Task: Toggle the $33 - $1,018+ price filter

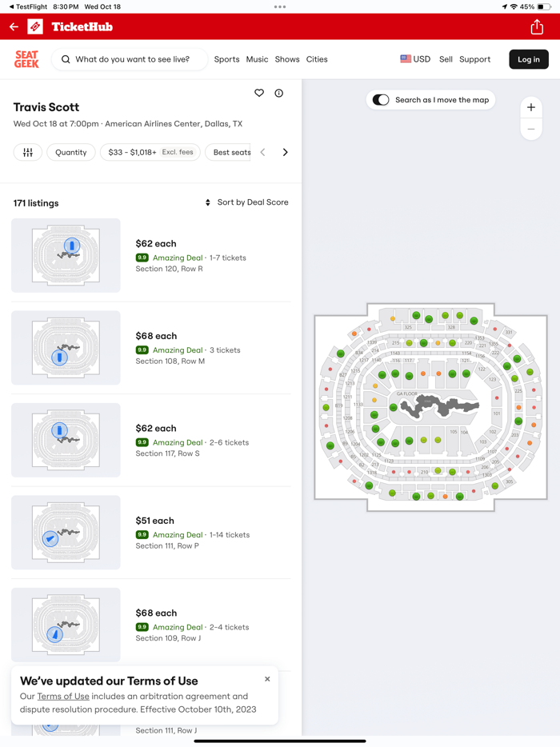Action: [x=150, y=151]
